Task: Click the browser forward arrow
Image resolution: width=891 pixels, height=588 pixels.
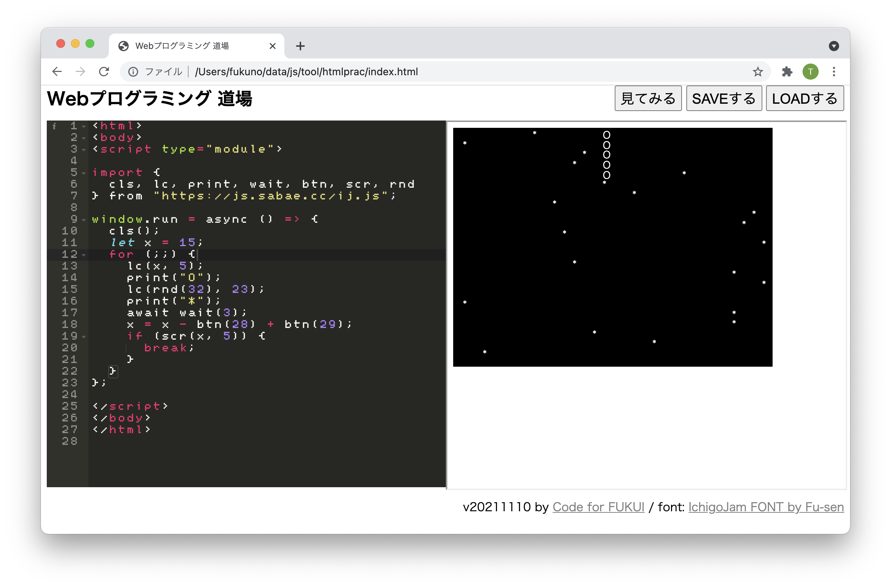Action: click(80, 72)
